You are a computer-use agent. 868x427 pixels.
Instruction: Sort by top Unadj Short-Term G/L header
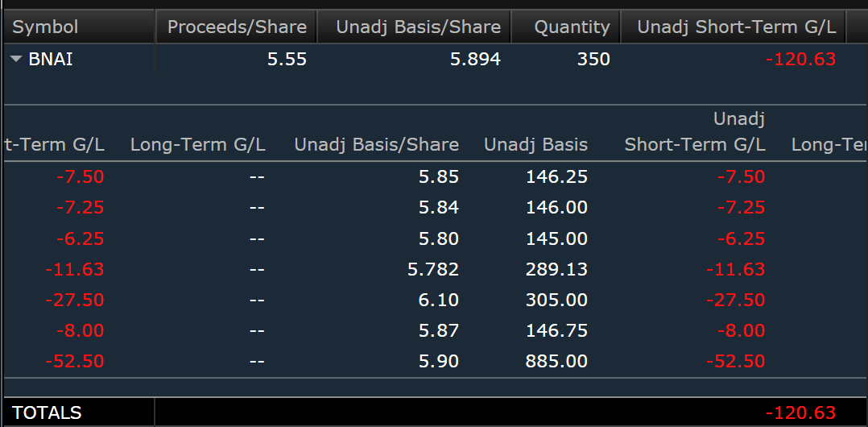tap(736, 27)
